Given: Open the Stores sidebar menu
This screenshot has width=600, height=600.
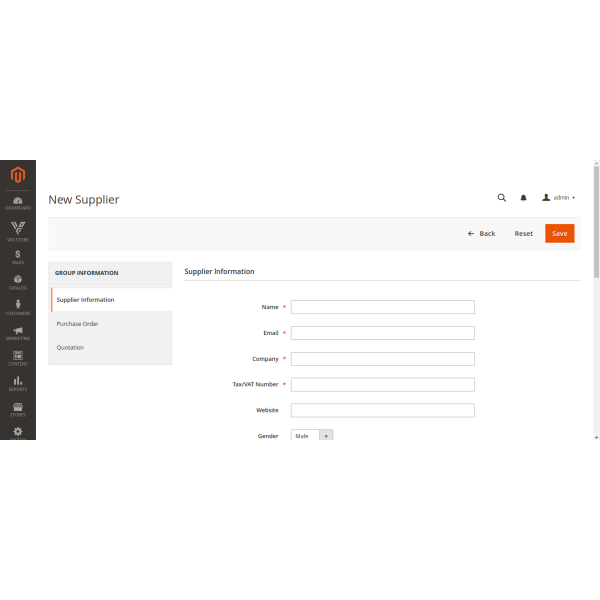Looking at the screenshot, I should (17, 408).
